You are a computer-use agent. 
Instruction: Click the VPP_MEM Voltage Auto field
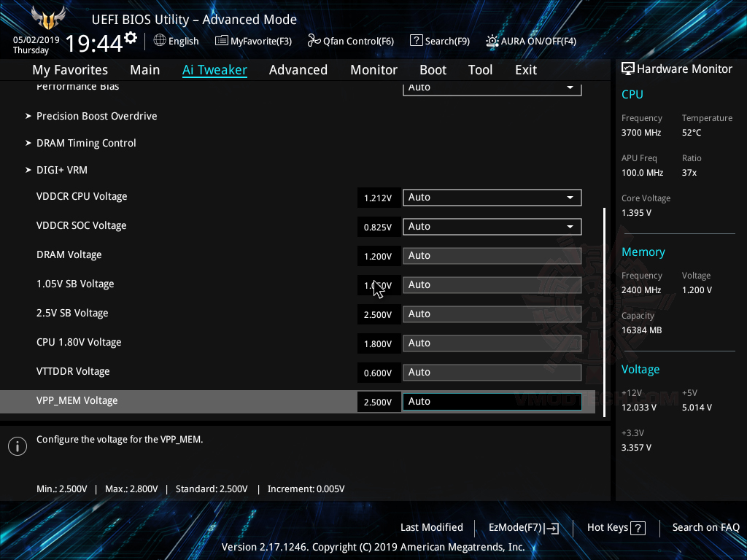tap(492, 402)
